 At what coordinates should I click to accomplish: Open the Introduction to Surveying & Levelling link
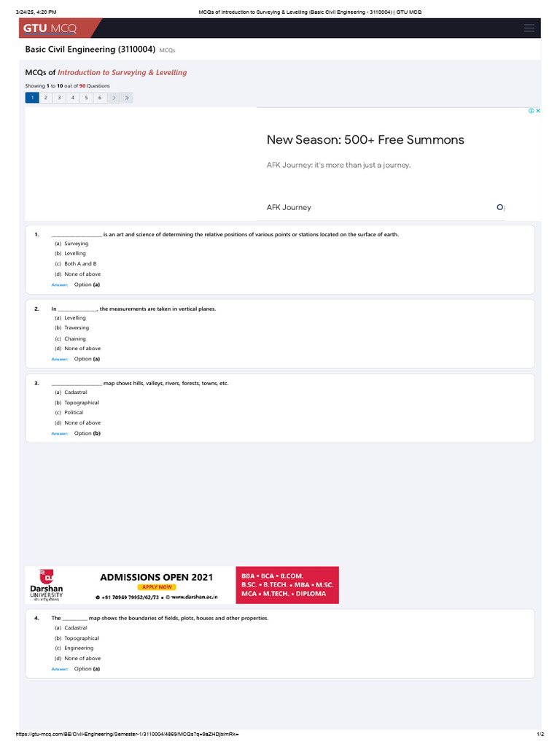[122, 72]
